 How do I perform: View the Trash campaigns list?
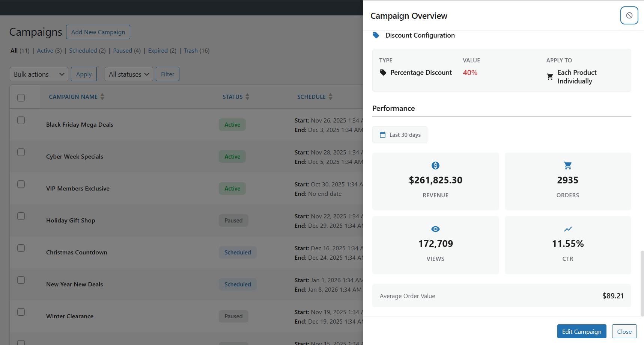191,50
